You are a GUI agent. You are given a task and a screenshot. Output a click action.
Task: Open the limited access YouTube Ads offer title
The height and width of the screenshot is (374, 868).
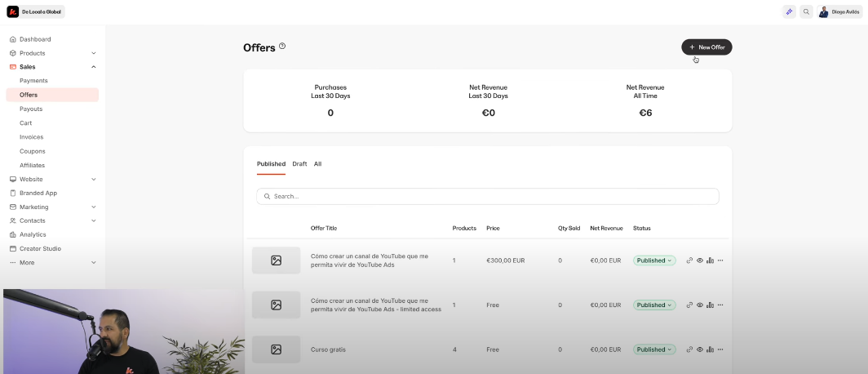pos(376,305)
